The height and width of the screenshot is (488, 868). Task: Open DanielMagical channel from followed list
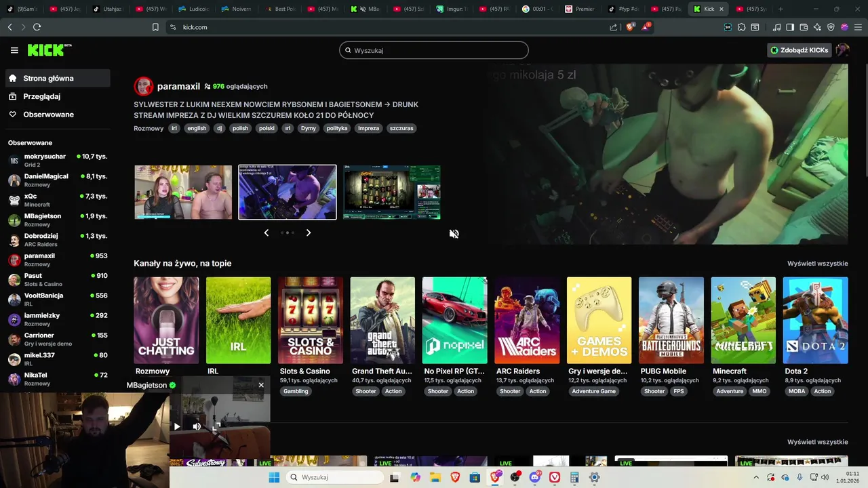click(x=57, y=180)
